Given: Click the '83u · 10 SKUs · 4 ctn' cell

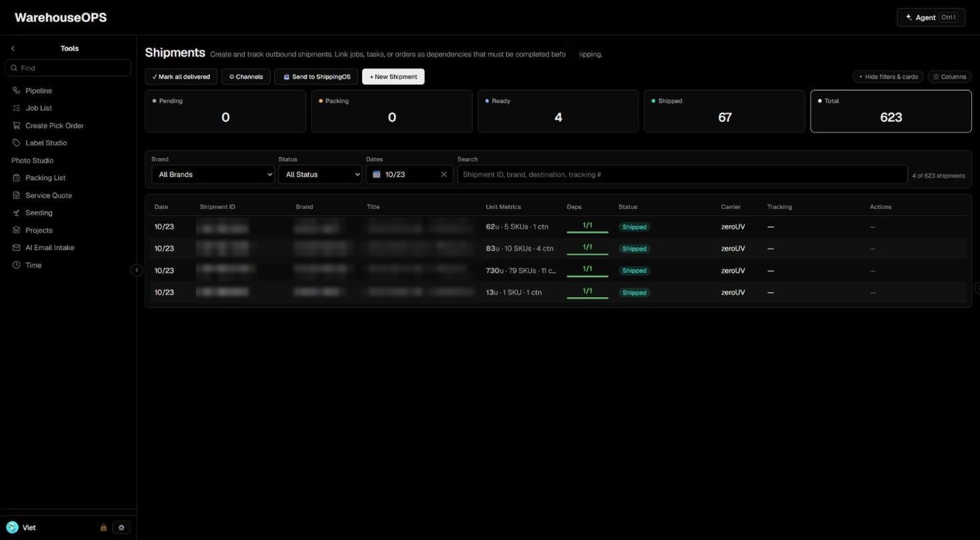Looking at the screenshot, I should pos(519,249).
